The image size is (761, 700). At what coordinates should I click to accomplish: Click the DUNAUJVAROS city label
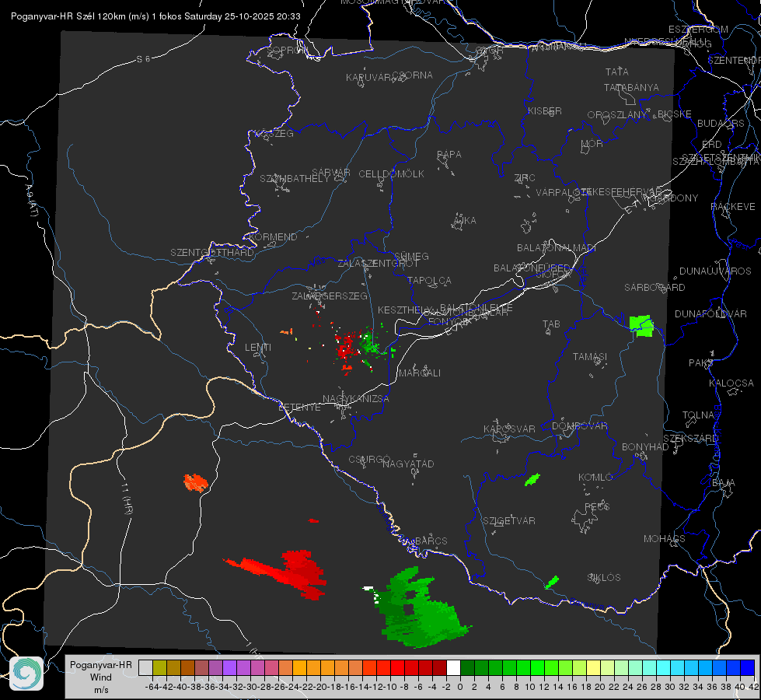click(715, 271)
